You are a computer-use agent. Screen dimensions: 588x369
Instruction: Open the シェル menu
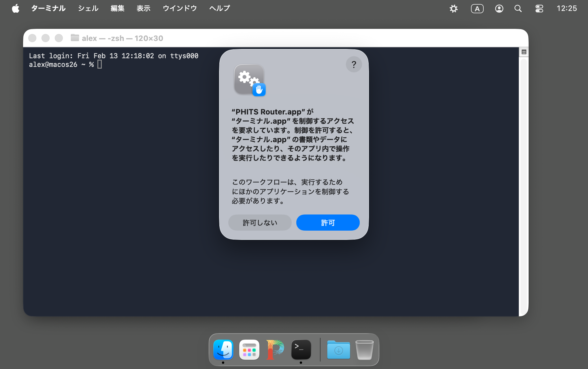88,8
